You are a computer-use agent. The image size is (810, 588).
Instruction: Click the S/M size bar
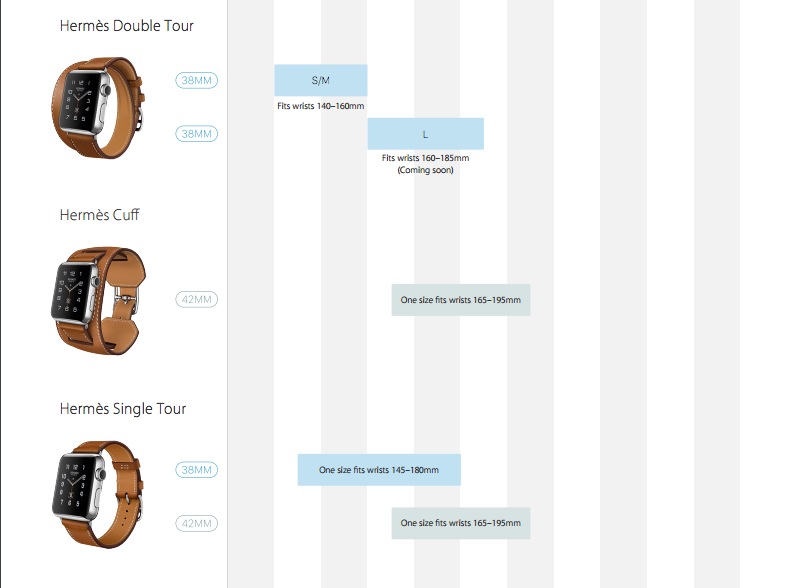[320, 80]
